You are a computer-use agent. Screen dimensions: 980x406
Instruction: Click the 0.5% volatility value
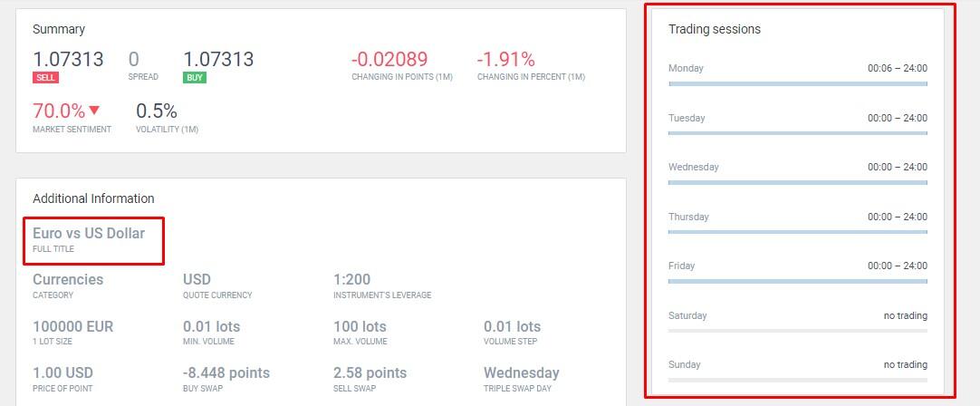coord(157,111)
